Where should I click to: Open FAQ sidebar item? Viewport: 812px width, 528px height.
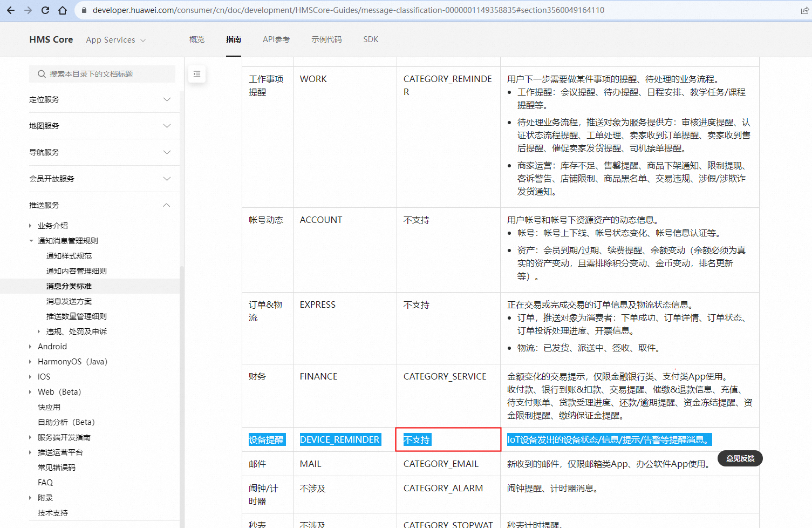(45, 483)
